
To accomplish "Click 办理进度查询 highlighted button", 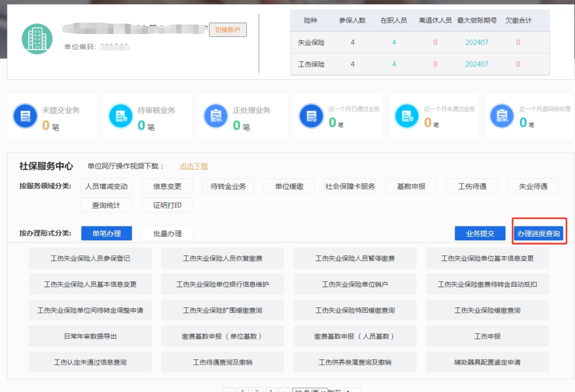I will coord(539,233).
